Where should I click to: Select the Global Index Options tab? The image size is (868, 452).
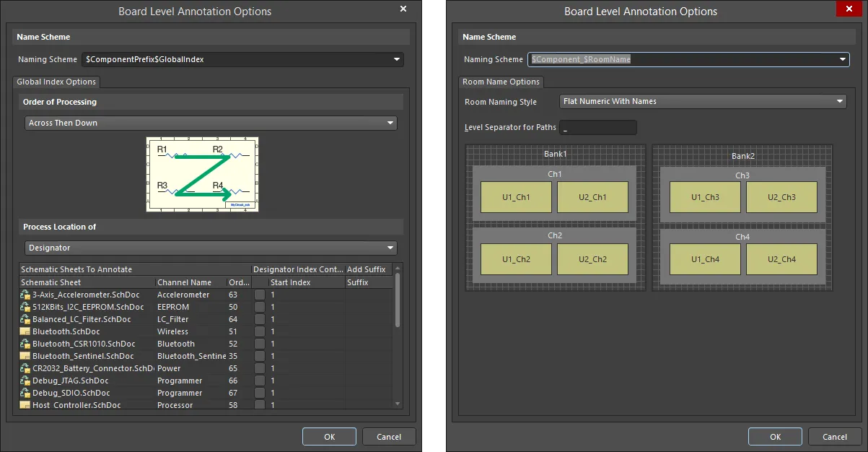pos(56,82)
